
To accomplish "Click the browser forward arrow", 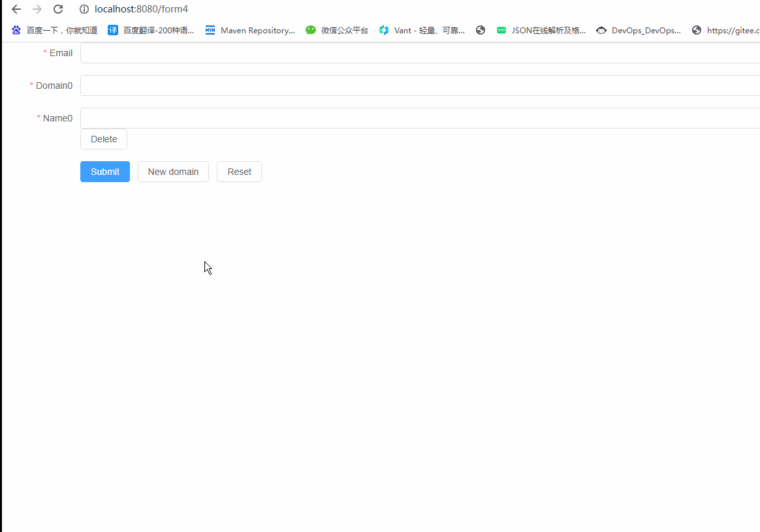I will pyautogui.click(x=37, y=9).
